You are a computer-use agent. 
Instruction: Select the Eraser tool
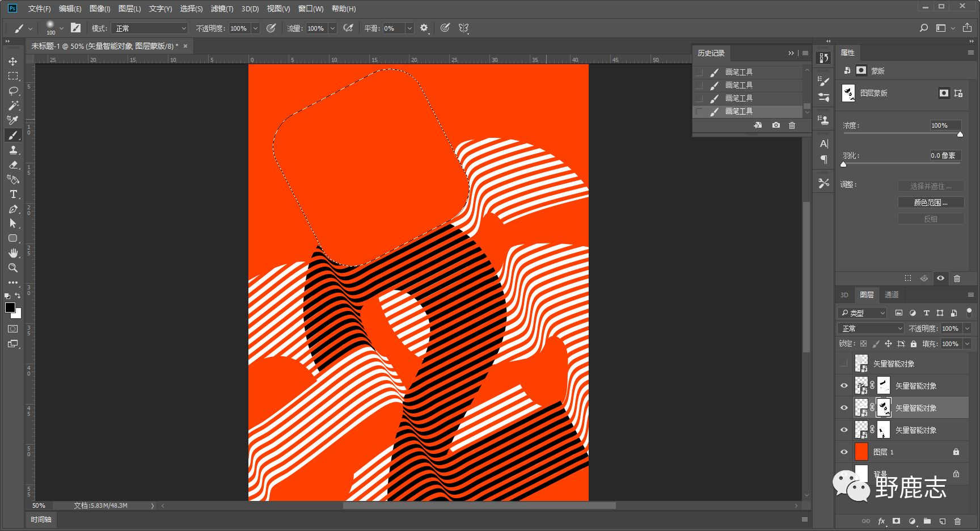pos(13,165)
